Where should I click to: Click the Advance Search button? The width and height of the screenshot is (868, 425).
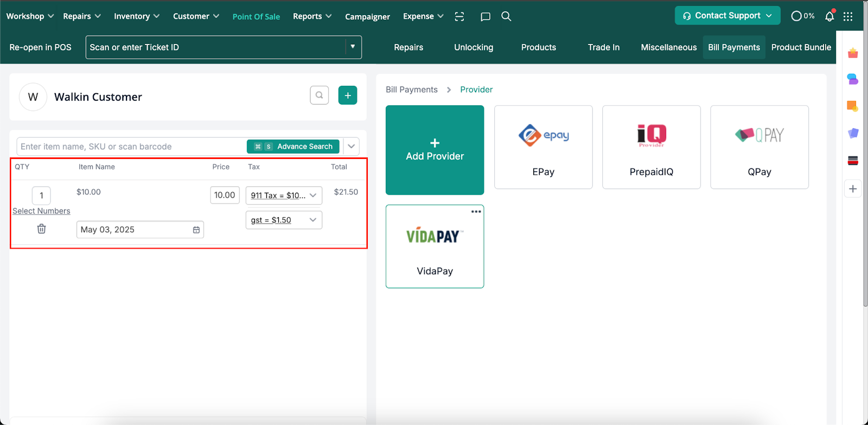[293, 147]
